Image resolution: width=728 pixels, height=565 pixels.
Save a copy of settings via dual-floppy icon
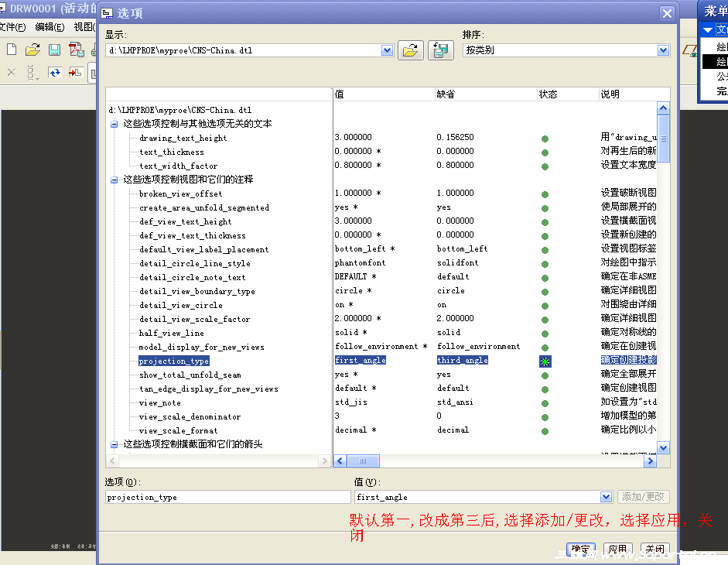coord(439,50)
